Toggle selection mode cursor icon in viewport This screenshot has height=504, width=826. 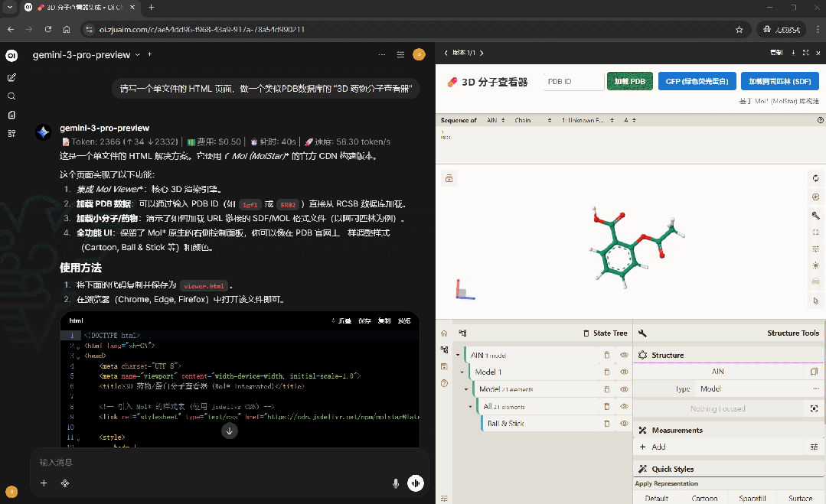[x=815, y=301]
